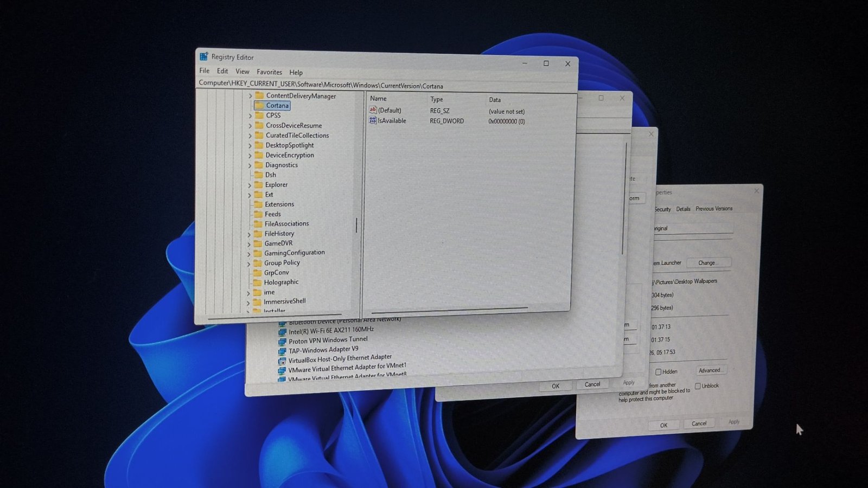Click the registry tree's vertical scrollbar thumb
Screen dimensions: 868x488
point(356,225)
